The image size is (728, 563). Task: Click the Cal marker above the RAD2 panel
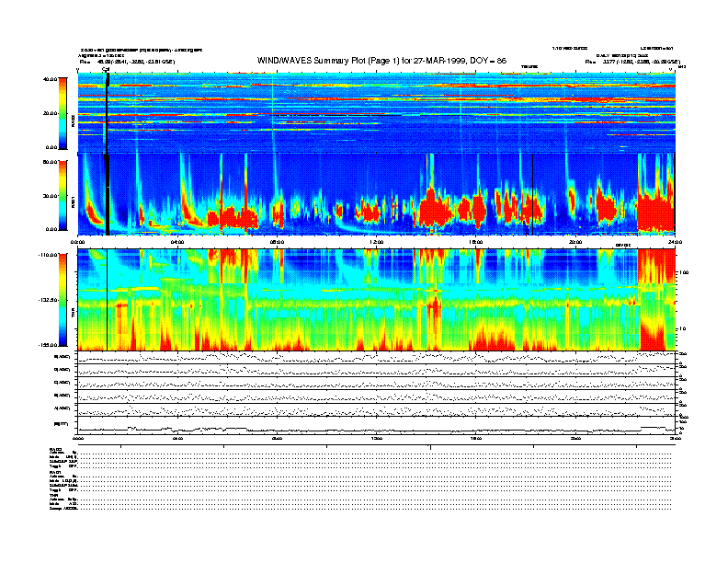tap(106, 70)
